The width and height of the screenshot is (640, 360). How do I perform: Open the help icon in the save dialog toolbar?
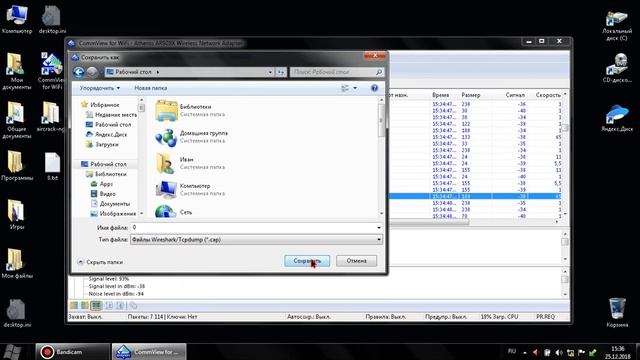pos(374,88)
